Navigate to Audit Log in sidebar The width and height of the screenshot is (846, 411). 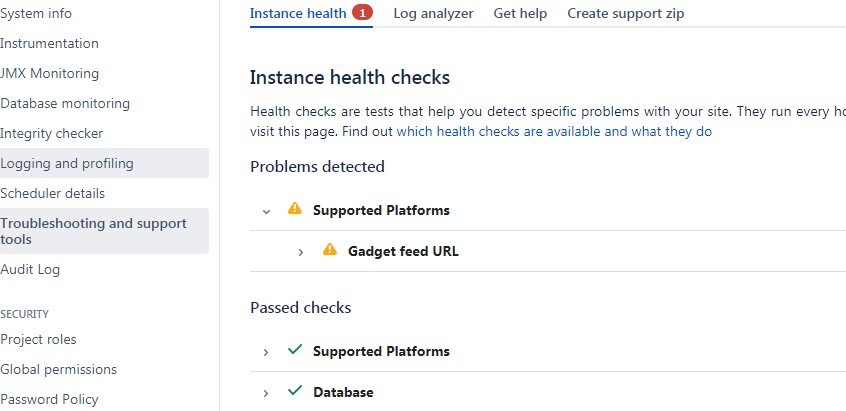coord(30,269)
